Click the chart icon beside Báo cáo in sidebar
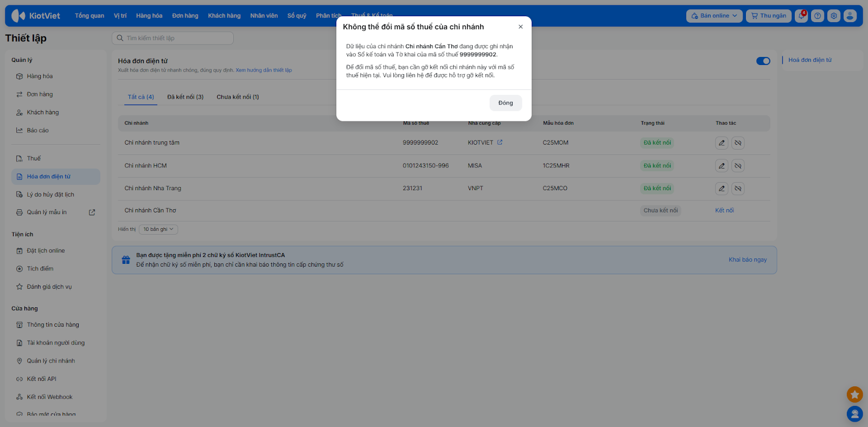Image resolution: width=868 pixels, height=427 pixels. [20, 131]
